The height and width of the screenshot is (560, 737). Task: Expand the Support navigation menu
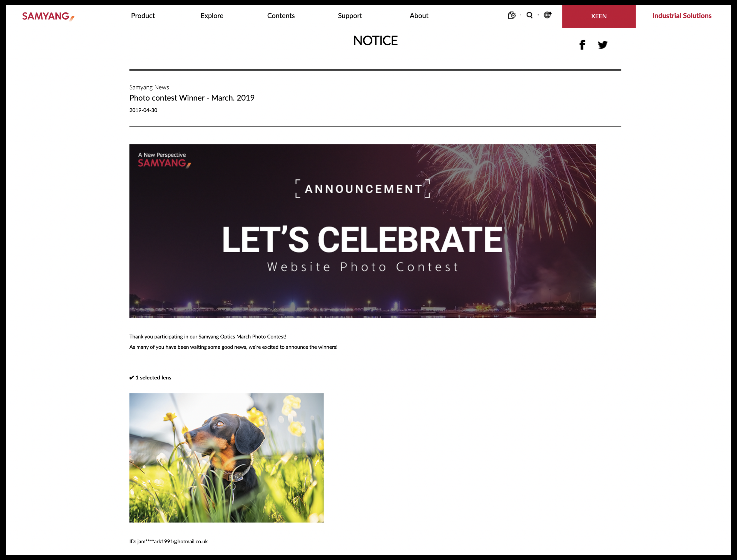[350, 16]
